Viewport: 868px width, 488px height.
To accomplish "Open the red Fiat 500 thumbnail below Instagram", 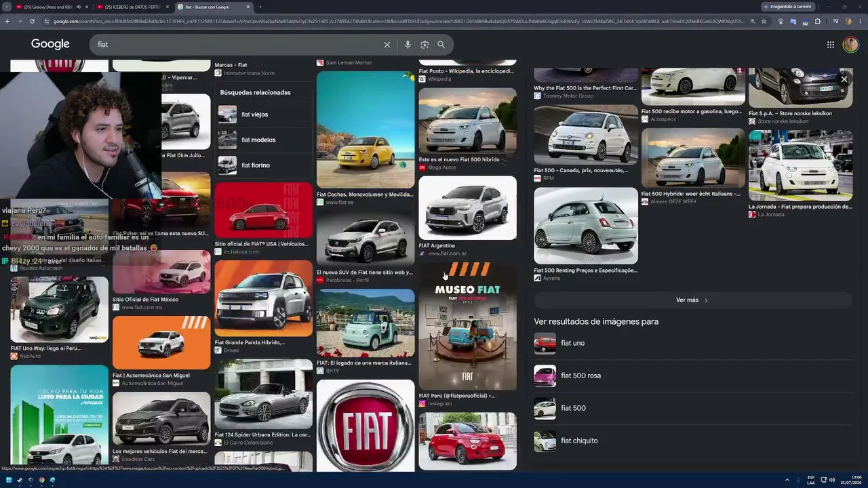I will pos(467,441).
